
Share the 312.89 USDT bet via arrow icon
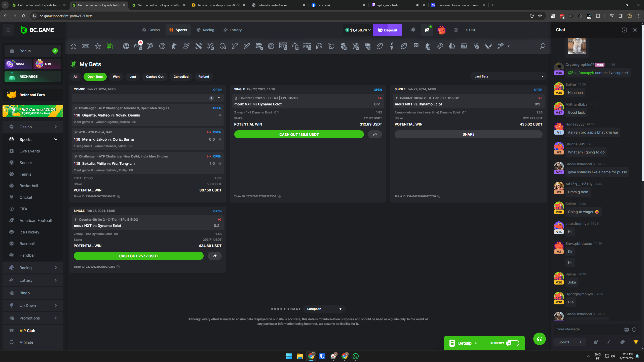click(375, 134)
